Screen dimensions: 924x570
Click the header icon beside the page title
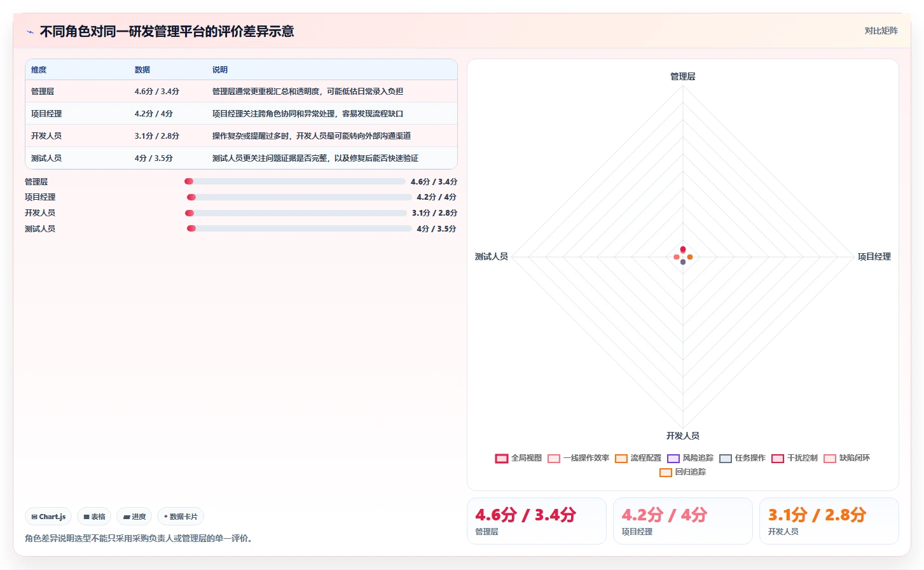tap(30, 32)
